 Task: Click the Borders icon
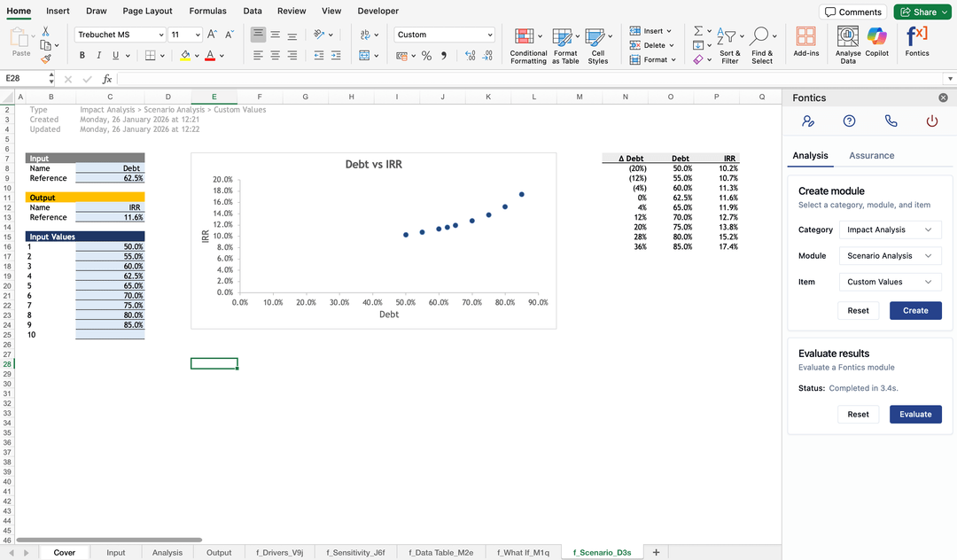(150, 56)
